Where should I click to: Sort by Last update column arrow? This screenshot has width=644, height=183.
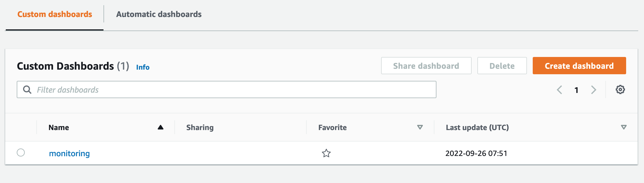[x=624, y=127]
